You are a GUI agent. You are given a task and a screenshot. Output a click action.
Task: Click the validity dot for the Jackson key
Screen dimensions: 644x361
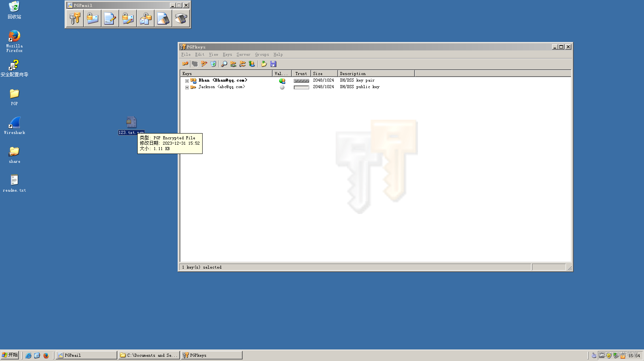tap(282, 87)
